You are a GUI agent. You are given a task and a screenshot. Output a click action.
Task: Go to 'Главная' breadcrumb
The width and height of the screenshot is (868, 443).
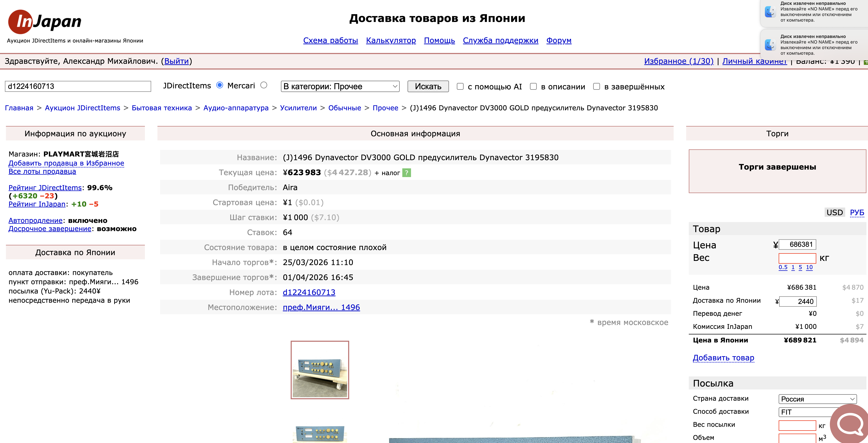(19, 108)
